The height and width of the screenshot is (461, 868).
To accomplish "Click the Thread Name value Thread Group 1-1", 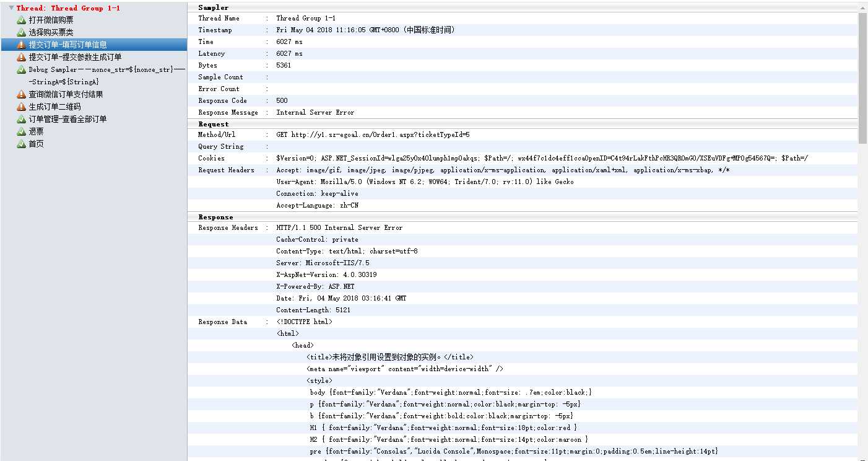I will (x=306, y=18).
